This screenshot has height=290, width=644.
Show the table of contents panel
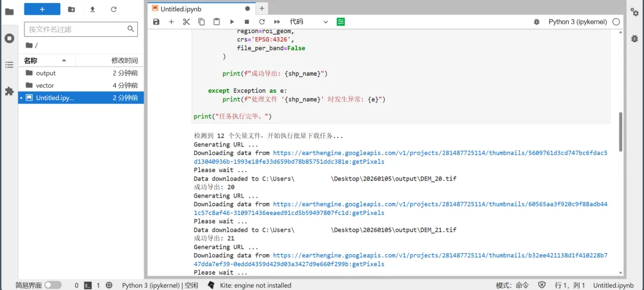9,65
